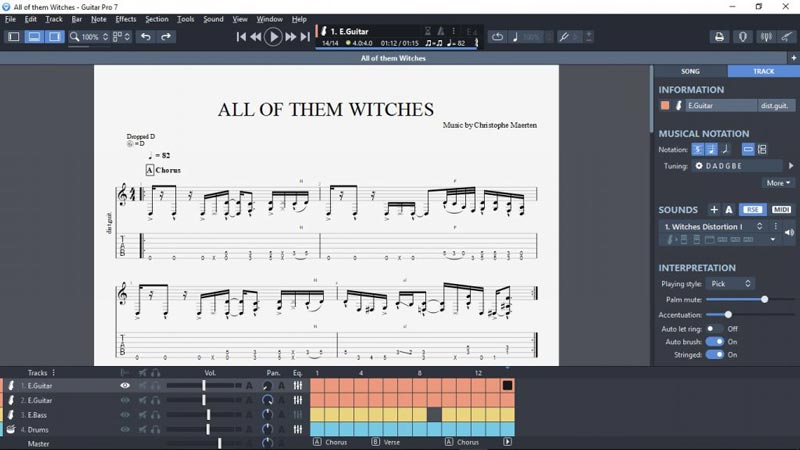This screenshot has width=800, height=450.
Task: Enable loop playback mode
Action: click(497, 37)
